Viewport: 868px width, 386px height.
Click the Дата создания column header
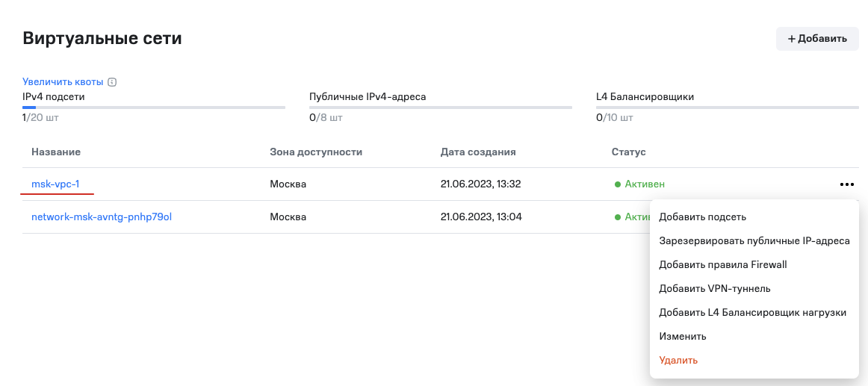(478, 152)
